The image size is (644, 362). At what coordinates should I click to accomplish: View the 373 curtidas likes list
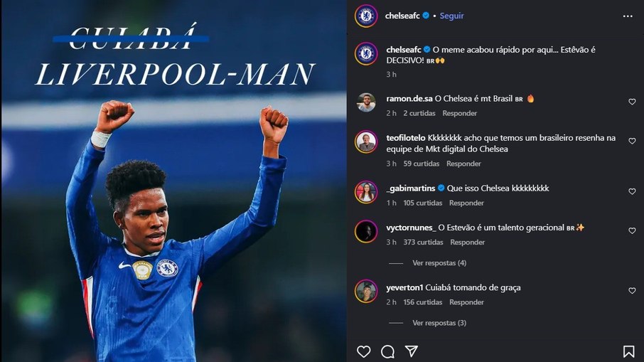tap(423, 243)
